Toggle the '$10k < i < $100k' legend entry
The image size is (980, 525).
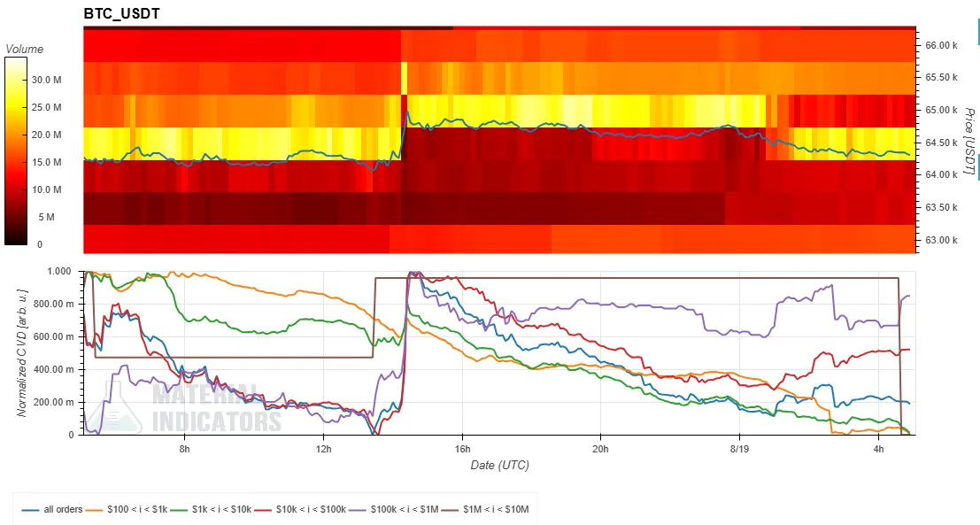tap(299, 509)
